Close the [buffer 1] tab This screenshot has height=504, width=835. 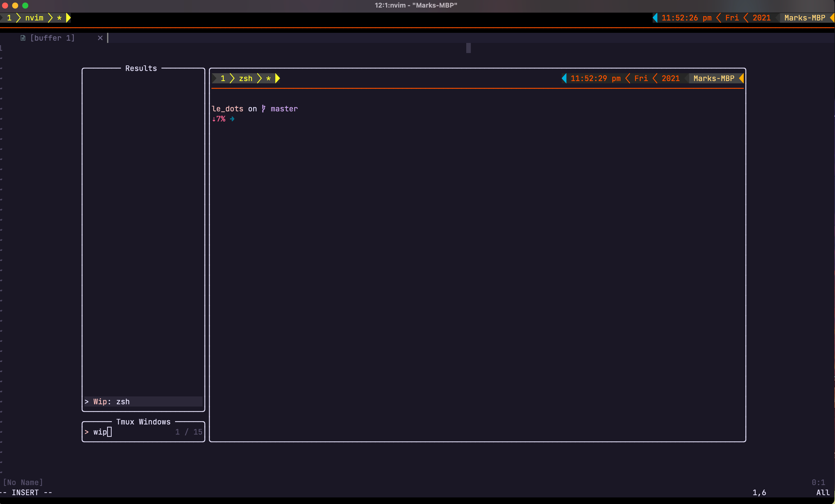pyautogui.click(x=100, y=38)
